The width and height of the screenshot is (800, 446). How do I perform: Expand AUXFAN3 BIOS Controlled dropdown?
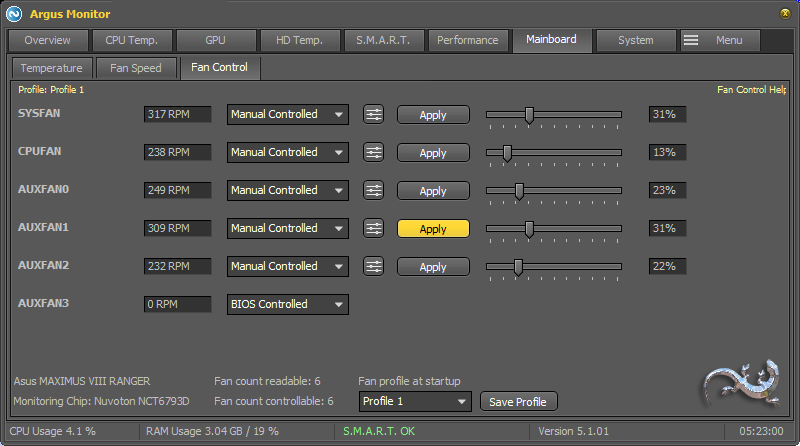click(x=288, y=304)
